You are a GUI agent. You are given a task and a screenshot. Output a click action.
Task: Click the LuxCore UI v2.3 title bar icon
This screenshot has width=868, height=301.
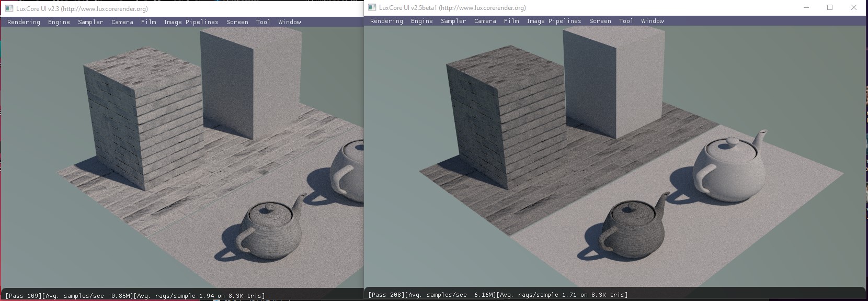tap(9, 8)
